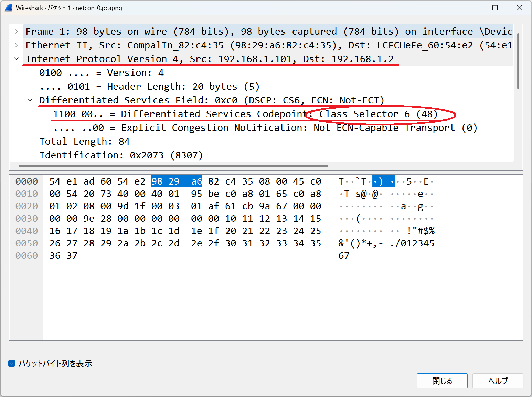Screen dimensions: 532x397
Task: Collapse the Internet Protocol Version 4 row
Action: [x=17, y=59]
